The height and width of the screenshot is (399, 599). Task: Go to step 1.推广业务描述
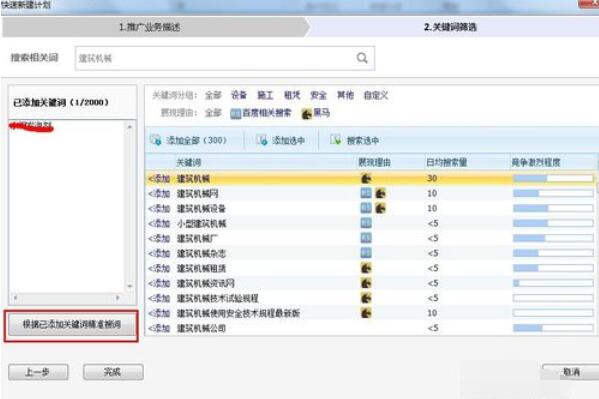click(150, 27)
